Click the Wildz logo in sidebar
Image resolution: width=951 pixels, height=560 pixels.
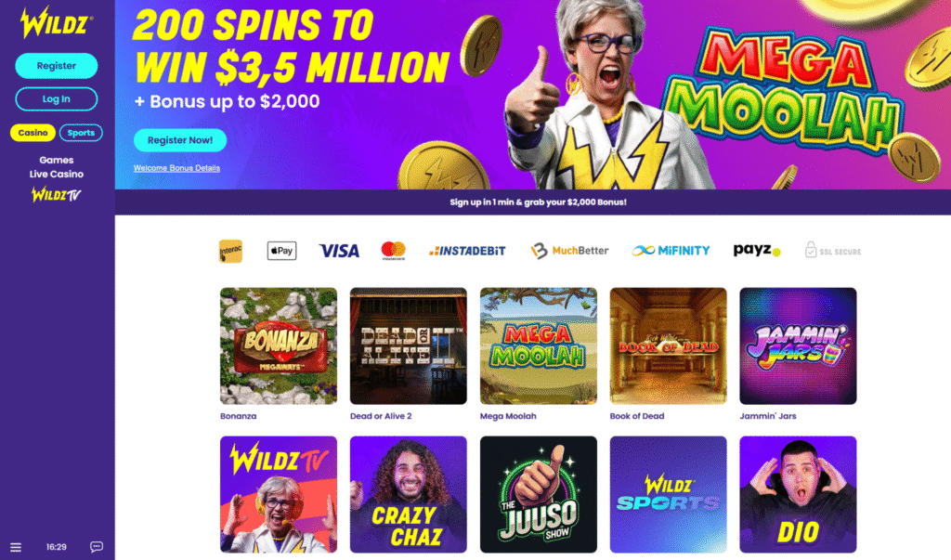(x=57, y=22)
